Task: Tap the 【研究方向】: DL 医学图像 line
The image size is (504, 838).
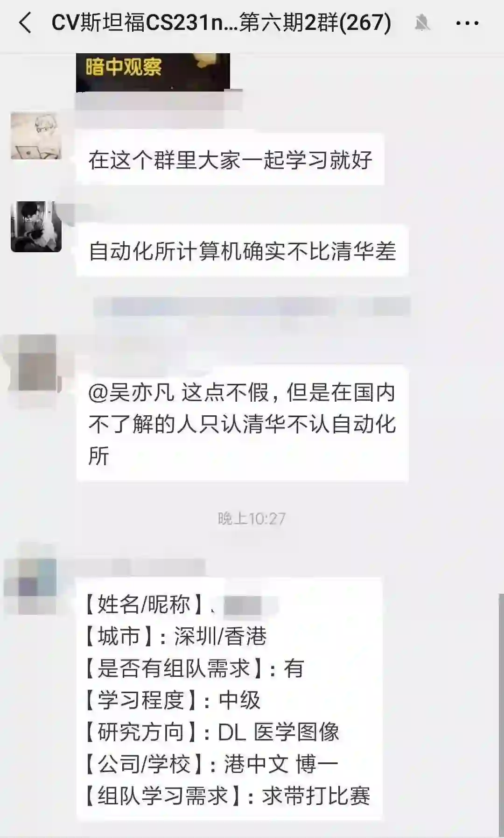Action: (212, 731)
